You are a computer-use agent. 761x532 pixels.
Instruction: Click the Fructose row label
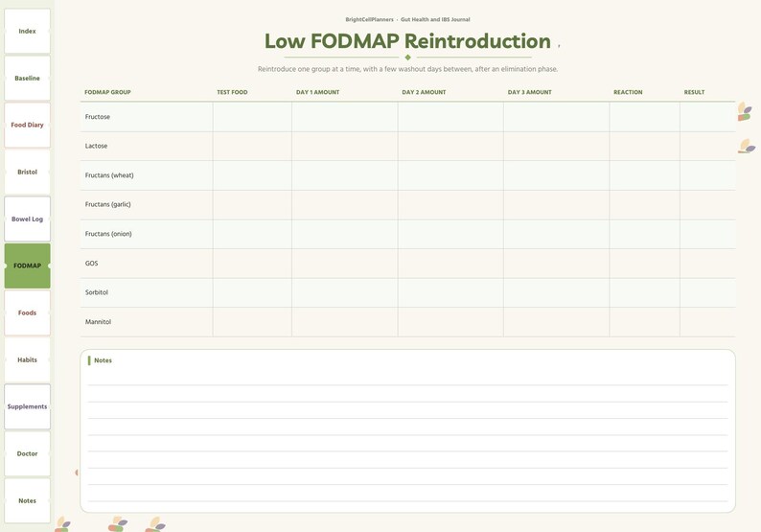pyautogui.click(x=98, y=117)
